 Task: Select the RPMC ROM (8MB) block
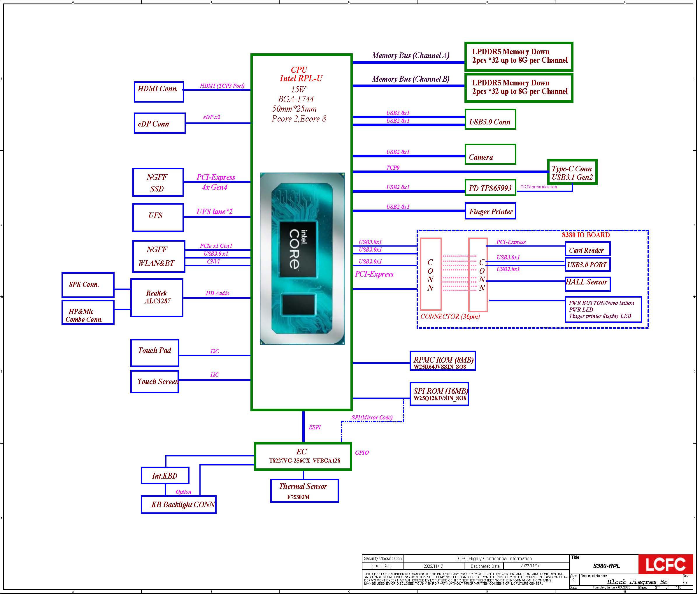tap(442, 361)
